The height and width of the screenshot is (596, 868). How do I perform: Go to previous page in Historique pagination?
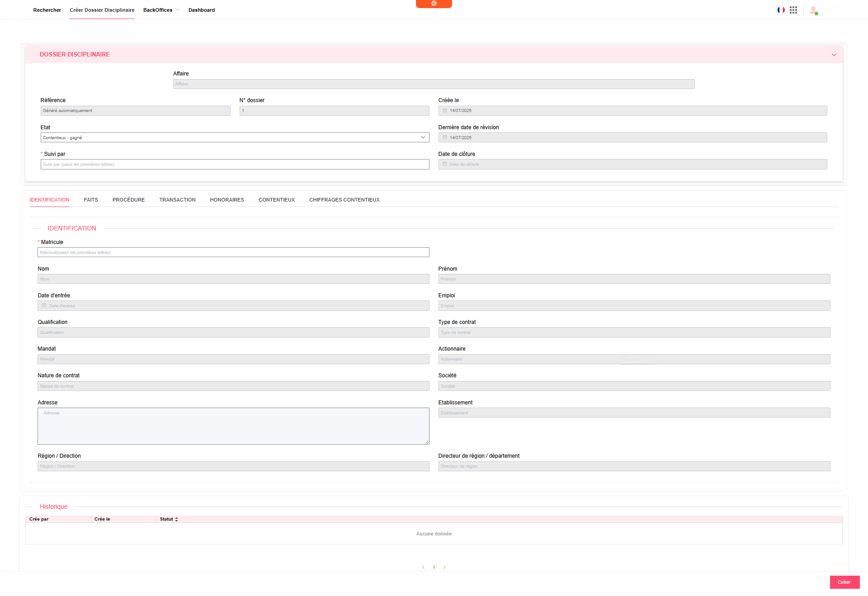click(423, 567)
